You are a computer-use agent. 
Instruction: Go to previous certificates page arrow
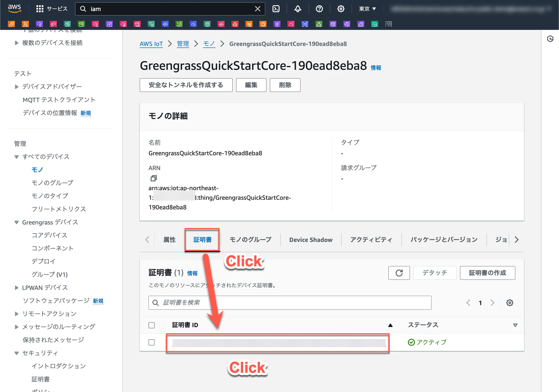pos(468,303)
